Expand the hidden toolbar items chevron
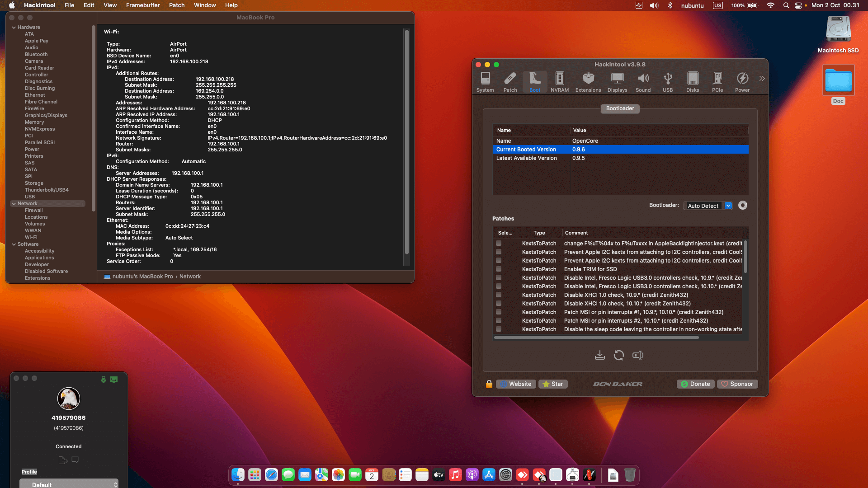Screen dimensions: 868x488 coord(762,78)
